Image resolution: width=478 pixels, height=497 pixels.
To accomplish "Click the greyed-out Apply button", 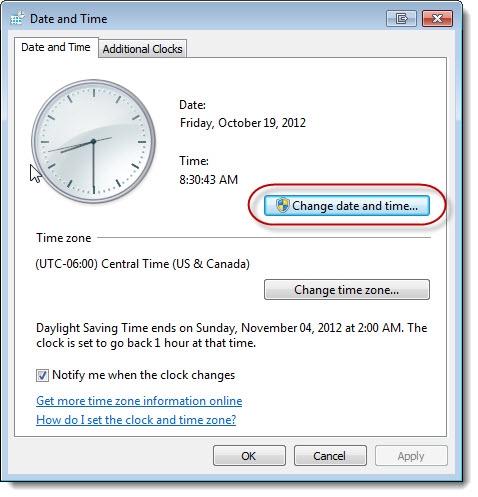I will click(411, 456).
